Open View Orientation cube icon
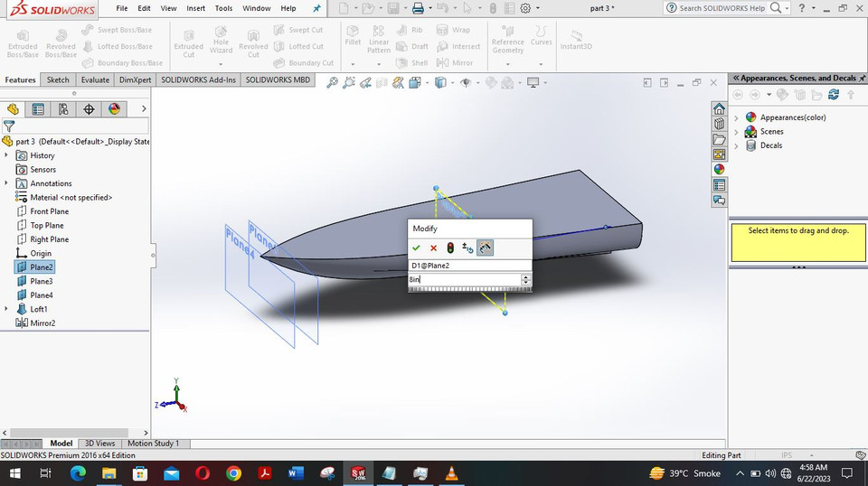This screenshot has height=486, width=868. (415, 83)
